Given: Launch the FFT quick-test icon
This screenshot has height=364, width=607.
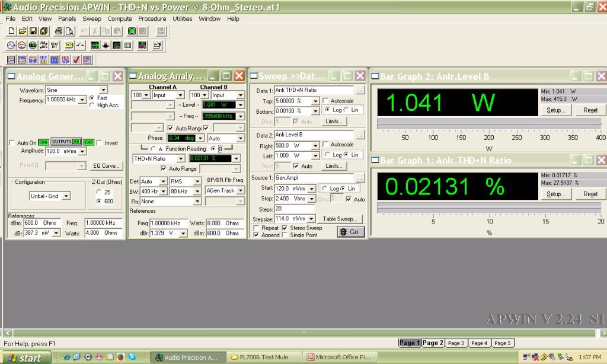Looking at the screenshot, I should 43,60.
